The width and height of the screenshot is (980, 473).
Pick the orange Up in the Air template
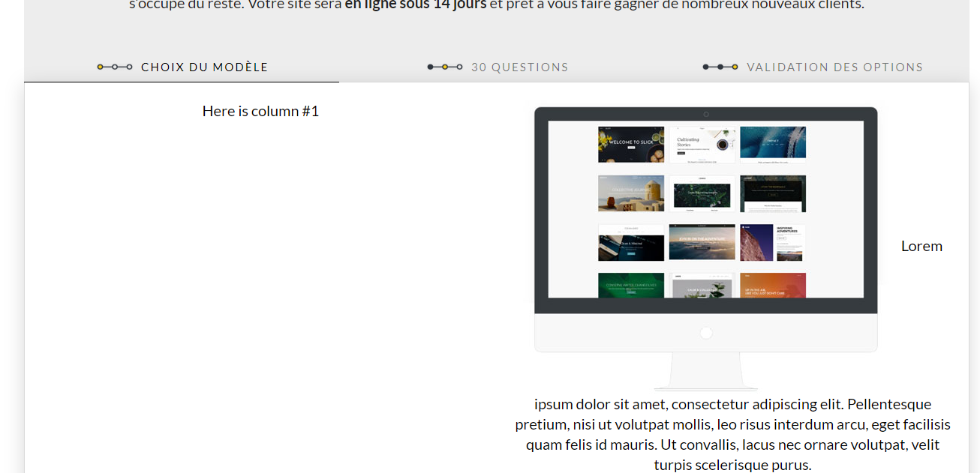(773, 286)
